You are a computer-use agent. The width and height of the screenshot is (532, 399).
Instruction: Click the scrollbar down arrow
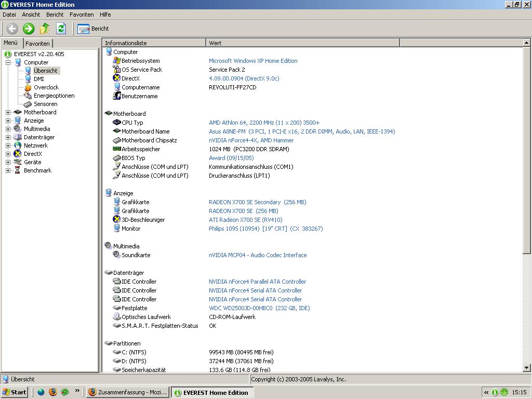[x=526, y=368]
